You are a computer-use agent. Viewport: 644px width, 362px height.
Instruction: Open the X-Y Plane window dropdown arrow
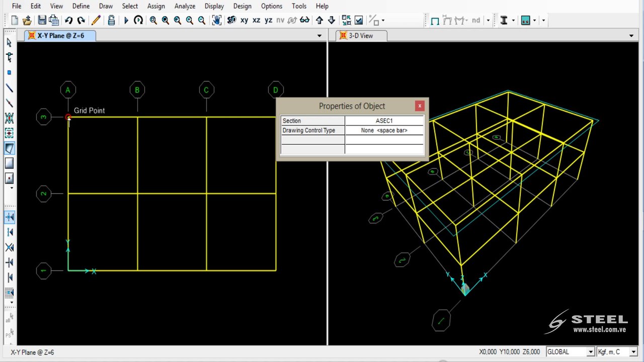tap(319, 36)
